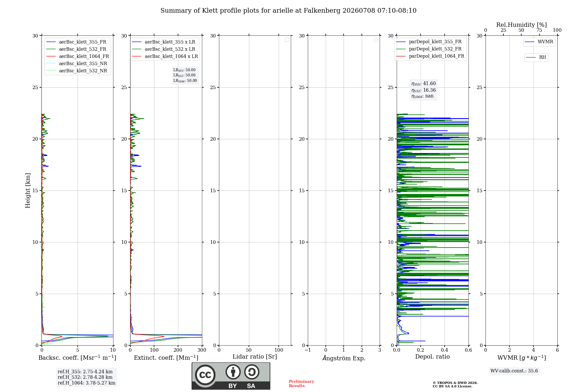Click the BY attribution person icon
577x392 pixels.
pos(233,372)
